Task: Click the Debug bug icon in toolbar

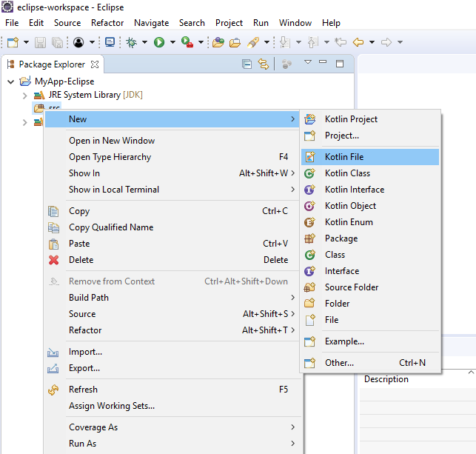Action: pos(131,42)
